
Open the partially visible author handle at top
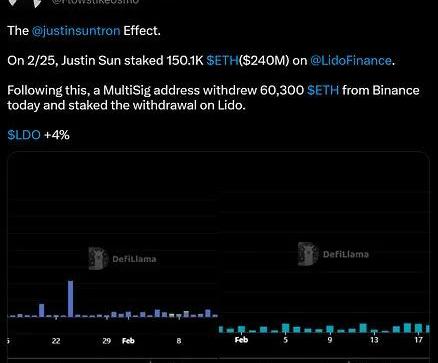[95, 2]
